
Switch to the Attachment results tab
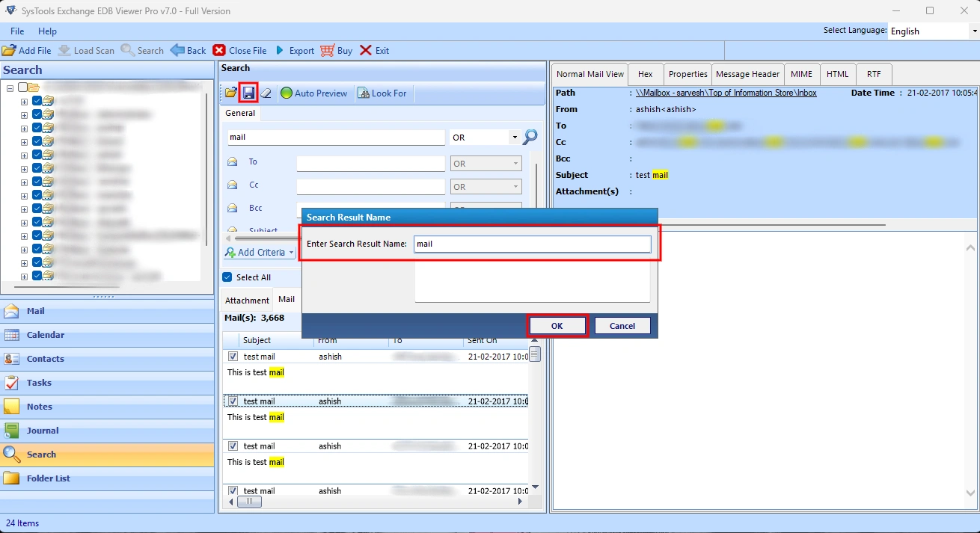(247, 300)
